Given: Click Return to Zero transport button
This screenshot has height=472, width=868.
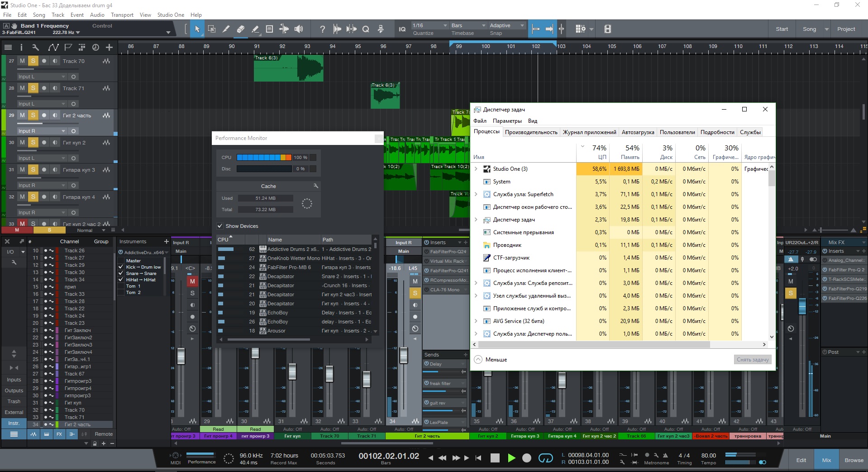Looking at the screenshot, I should pyautogui.click(x=478, y=458).
